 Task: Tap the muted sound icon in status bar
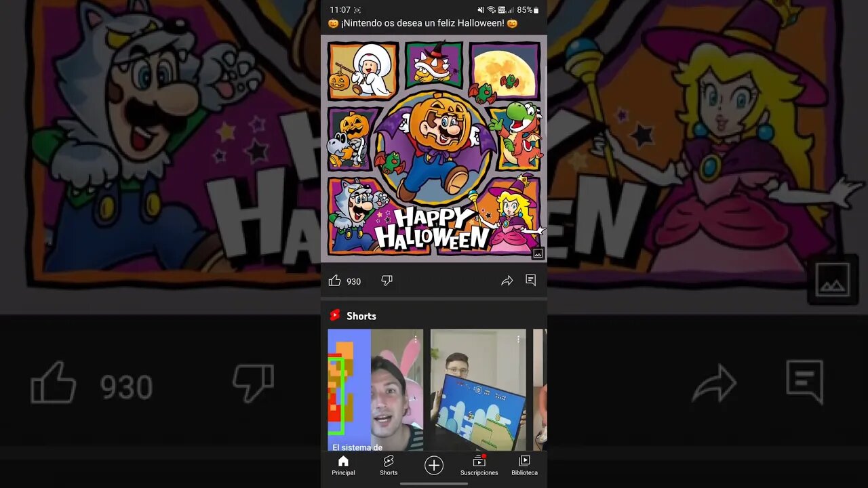pos(481,10)
